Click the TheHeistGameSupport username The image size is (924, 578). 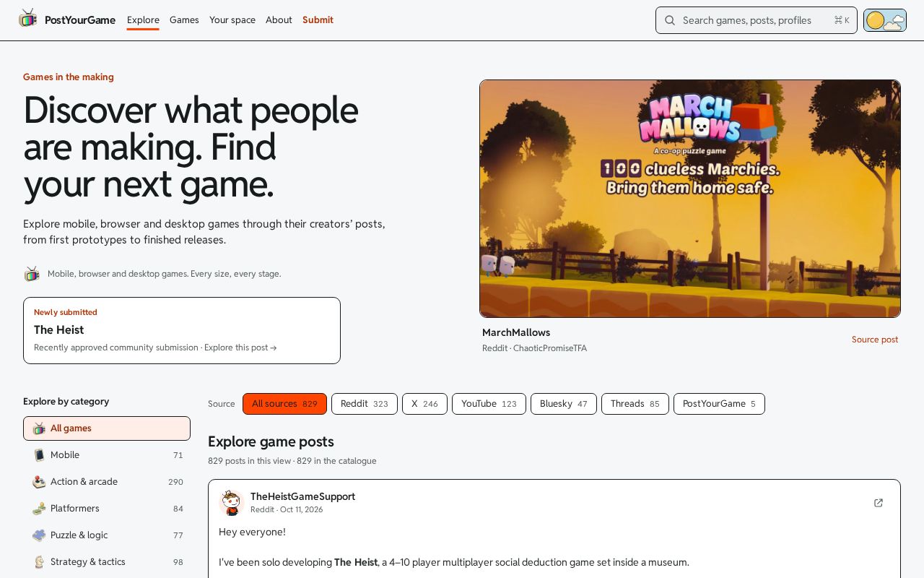(x=302, y=496)
